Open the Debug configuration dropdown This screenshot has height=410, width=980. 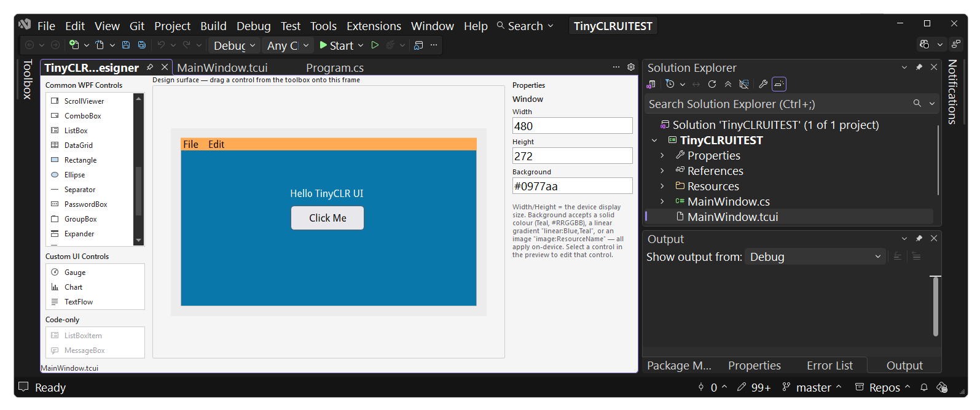tap(234, 45)
